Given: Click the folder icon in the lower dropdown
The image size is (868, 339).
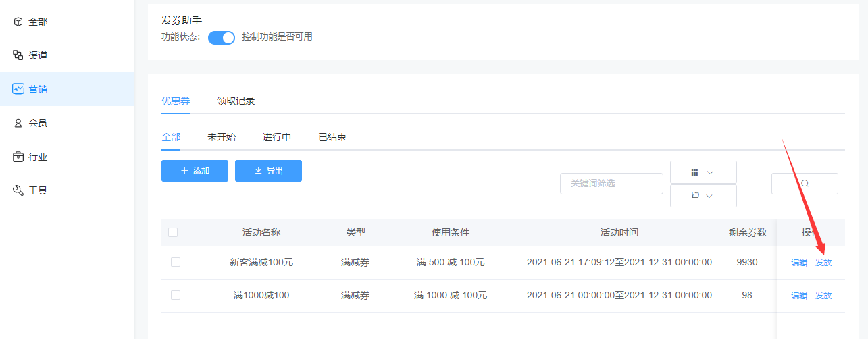Looking at the screenshot, I should pos(695,196).
